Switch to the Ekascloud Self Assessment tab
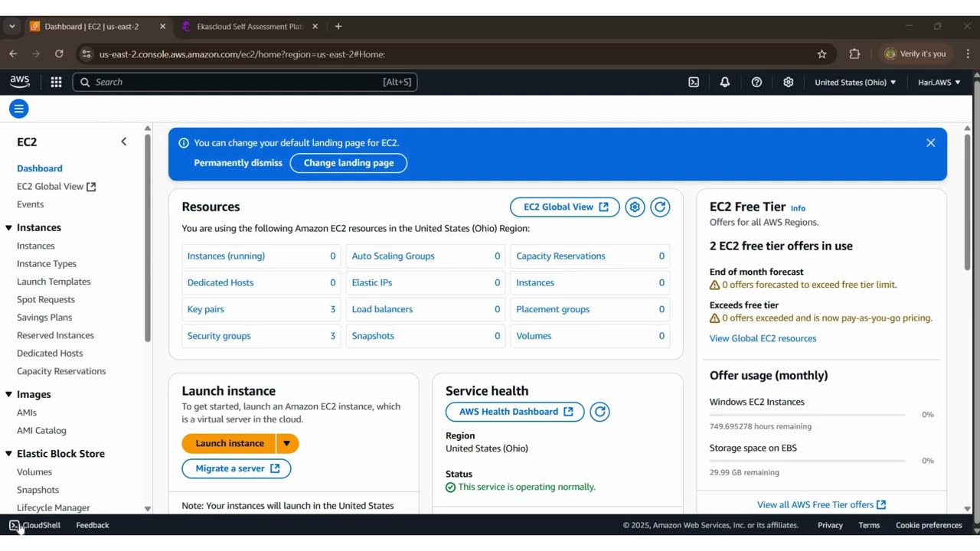 coord(250,26)
